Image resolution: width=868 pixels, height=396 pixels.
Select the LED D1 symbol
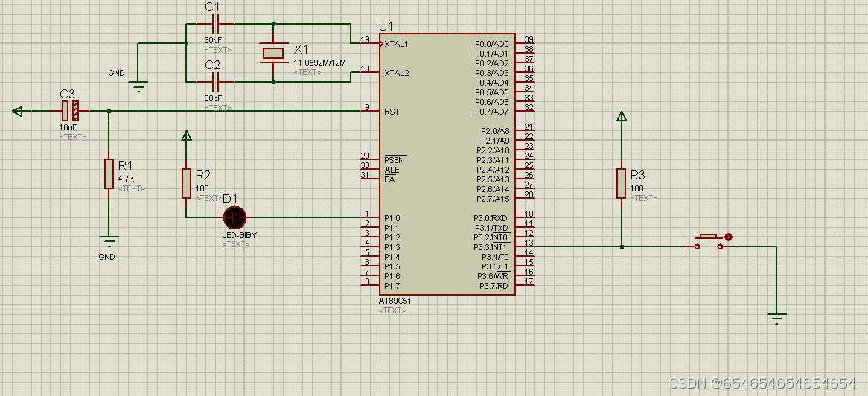tap(234, 217)
